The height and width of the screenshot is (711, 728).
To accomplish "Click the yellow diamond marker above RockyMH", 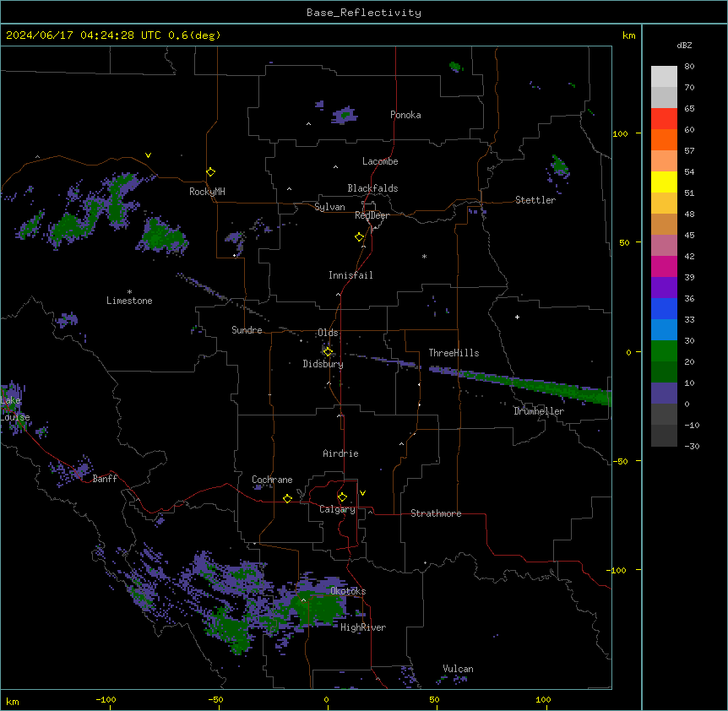I will click(x=211, y=172).
